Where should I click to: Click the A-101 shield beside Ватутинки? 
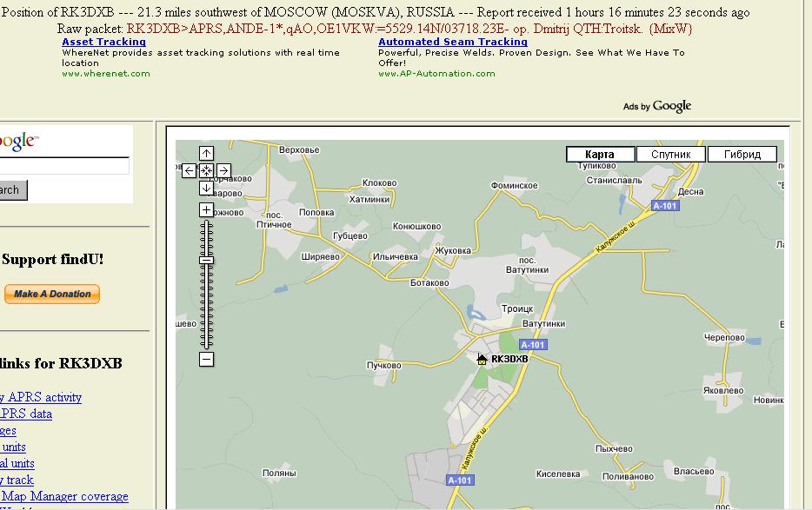tap(533, 345)
